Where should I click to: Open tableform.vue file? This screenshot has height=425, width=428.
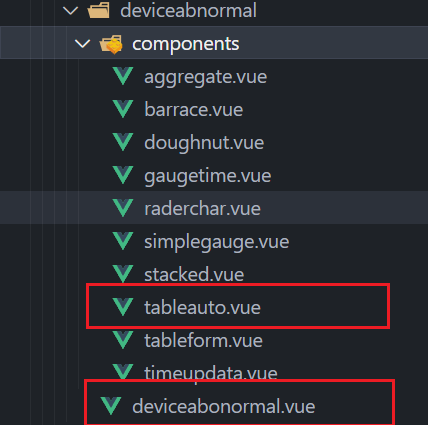203,340
